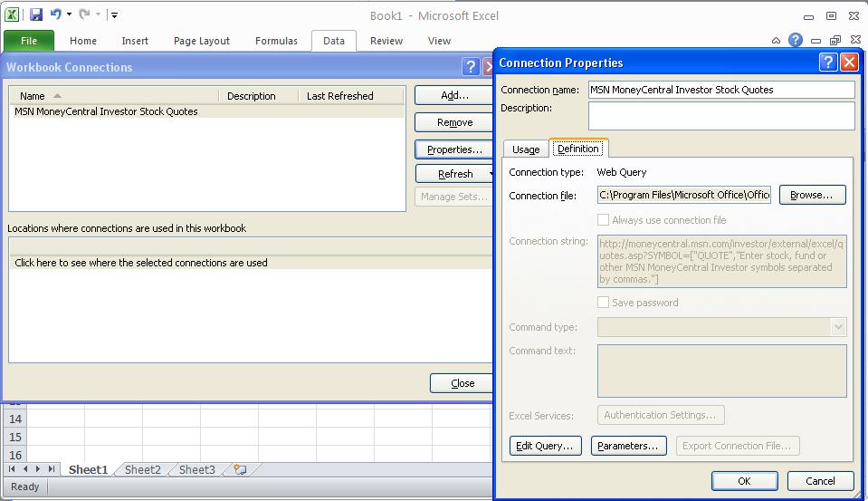Restore the workbook window via ribbon-row icon
This screenshot has height=501, width=868.
(835, 40)
